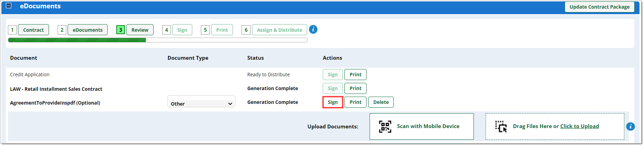Viewport: 644px width, 146px height.
Task: Go to step 2 eDocuments
Action: pyautogui.click(x=88, y=30)
